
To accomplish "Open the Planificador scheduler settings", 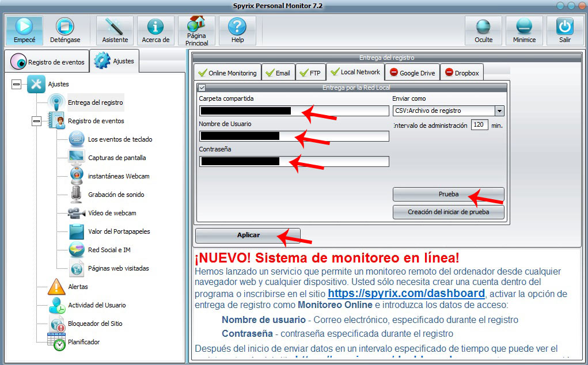I will (x=84, y=342).
